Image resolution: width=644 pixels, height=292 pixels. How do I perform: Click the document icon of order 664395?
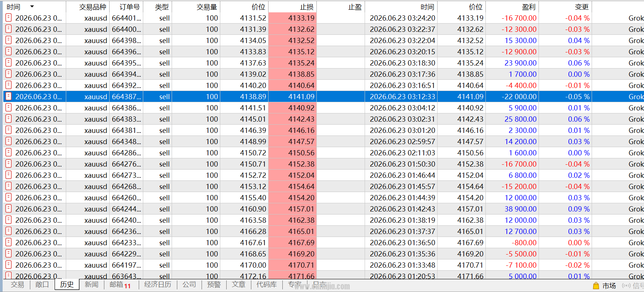[x=9, y=63]
